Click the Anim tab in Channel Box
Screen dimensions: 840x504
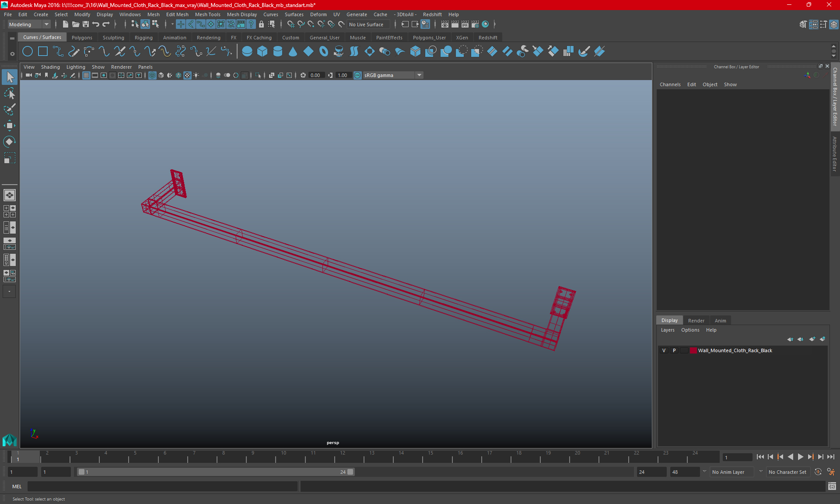point(720,320)
